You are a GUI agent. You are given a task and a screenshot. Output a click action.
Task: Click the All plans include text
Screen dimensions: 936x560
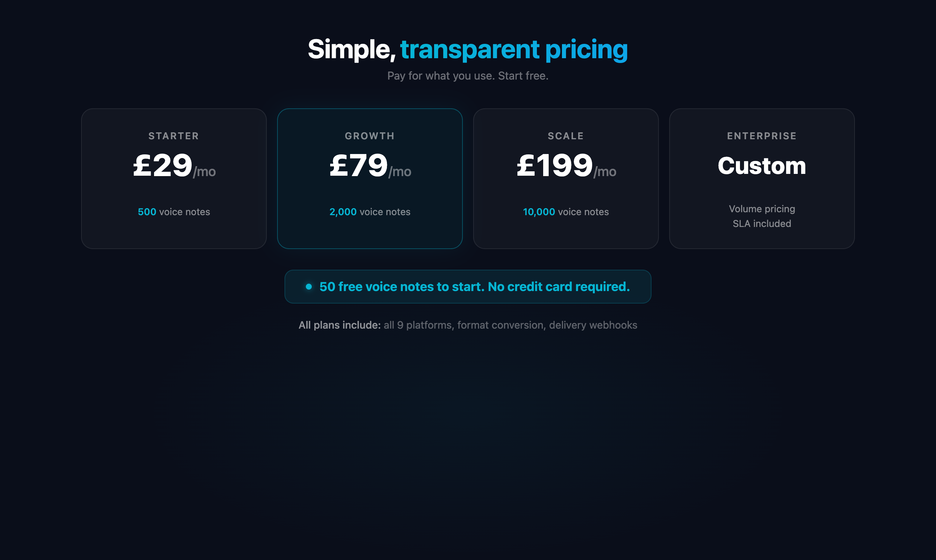click(x=339, y=325)
